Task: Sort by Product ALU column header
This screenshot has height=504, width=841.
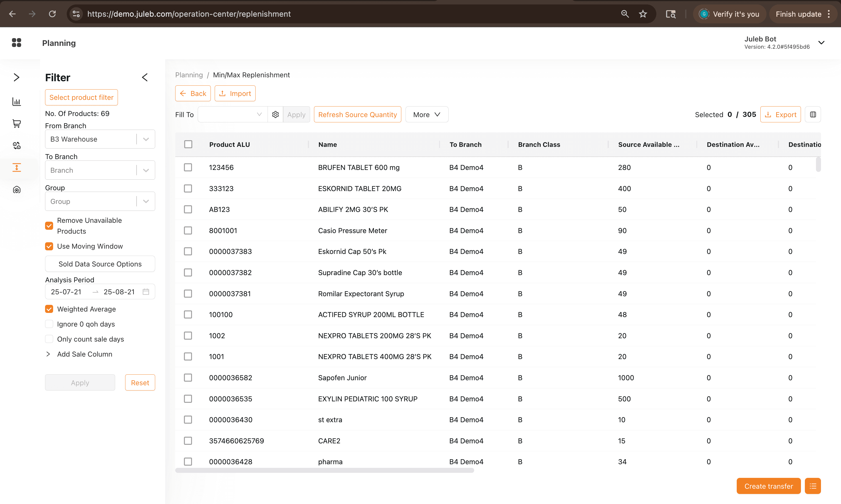Action: click(x=229, y=144)
